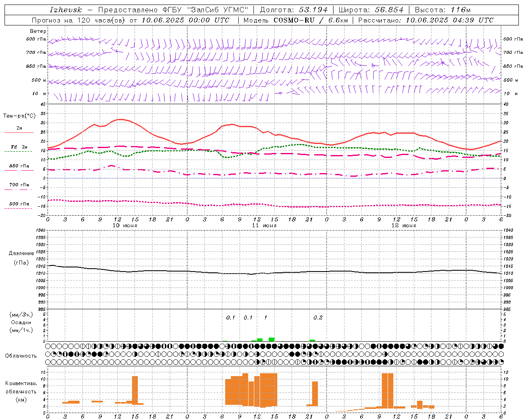The image size is (525, 420).
Task: Click the '1' precipitation amount above green bars
Action: [265, 318]
